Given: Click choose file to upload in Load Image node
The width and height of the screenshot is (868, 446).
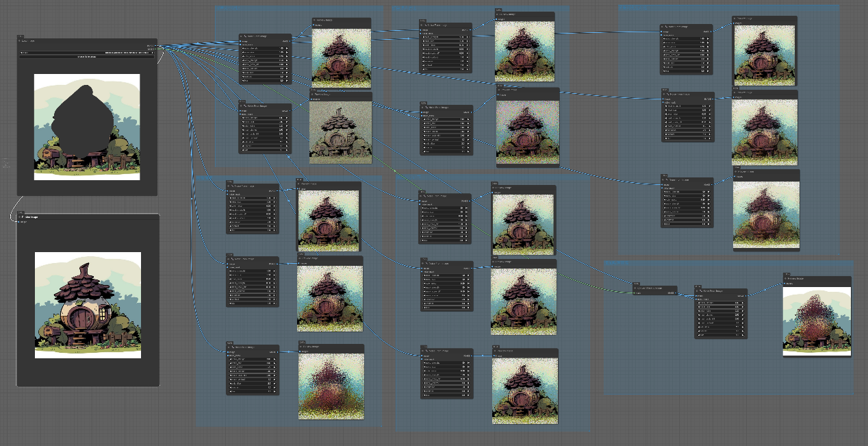Looking at the screenshot, I should tap(86, 58).
